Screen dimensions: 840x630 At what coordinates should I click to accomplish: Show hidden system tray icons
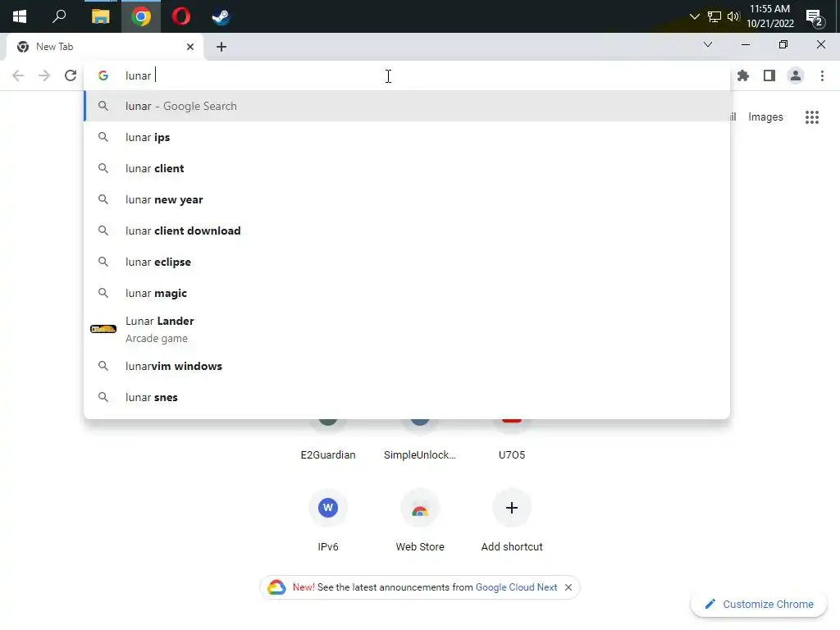click(694, 16)
